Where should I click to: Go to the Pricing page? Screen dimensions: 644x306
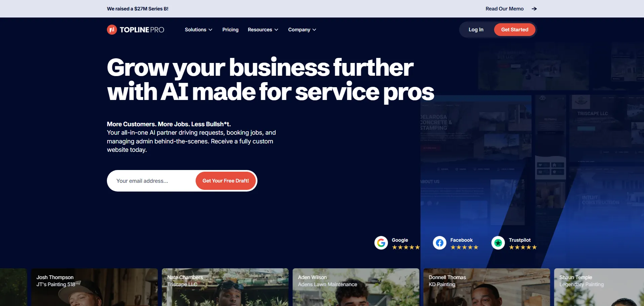coord(230,30)
